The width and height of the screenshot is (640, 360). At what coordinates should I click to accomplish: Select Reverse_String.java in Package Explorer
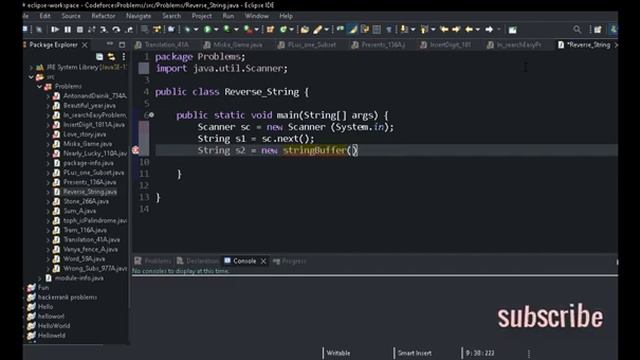tap(89, 192)
